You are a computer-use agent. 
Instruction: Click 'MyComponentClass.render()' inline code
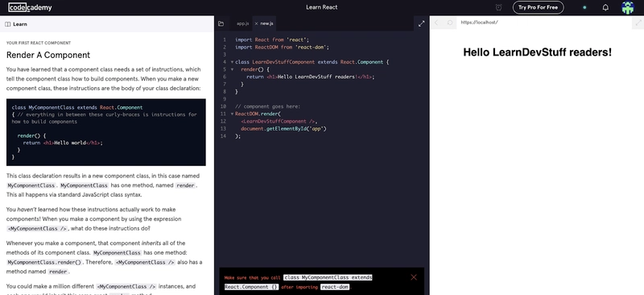(45, 262)
